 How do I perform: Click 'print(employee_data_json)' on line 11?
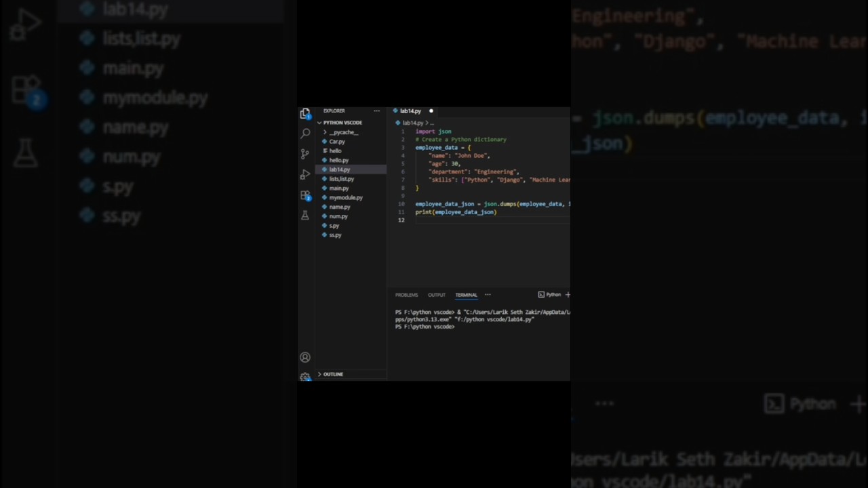(456, 212)
